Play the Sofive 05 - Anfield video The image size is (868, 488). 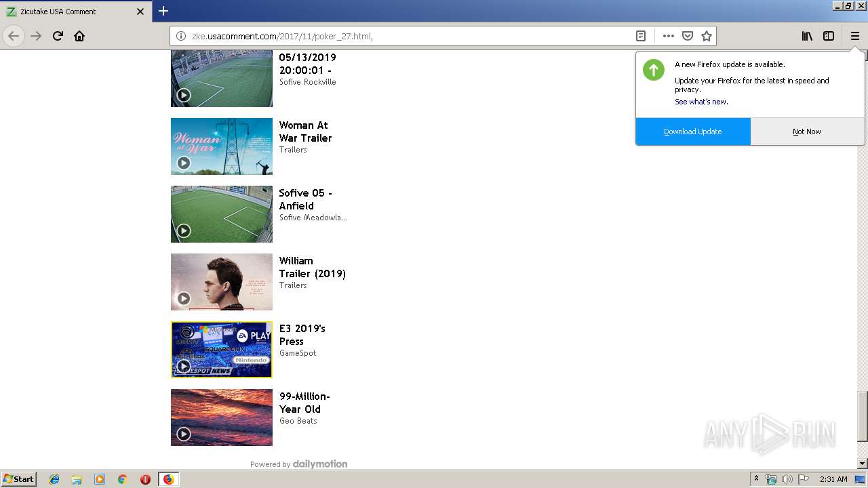pos(222,214)
